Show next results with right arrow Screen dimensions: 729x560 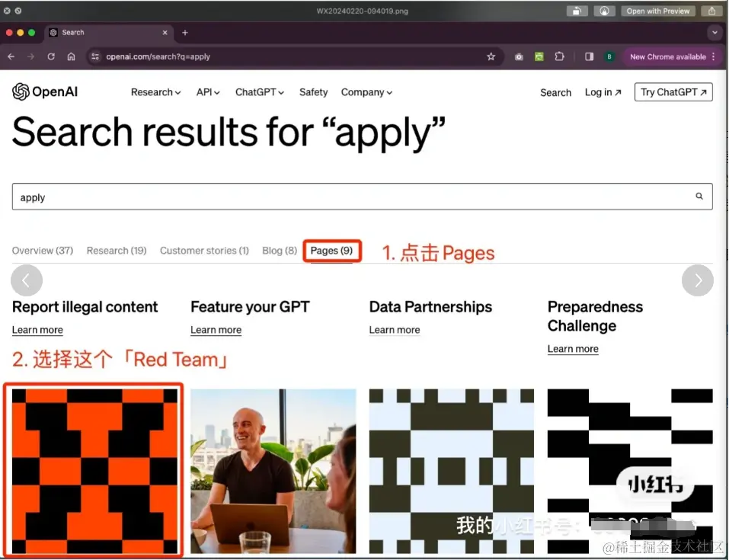(x=697, y=280)
